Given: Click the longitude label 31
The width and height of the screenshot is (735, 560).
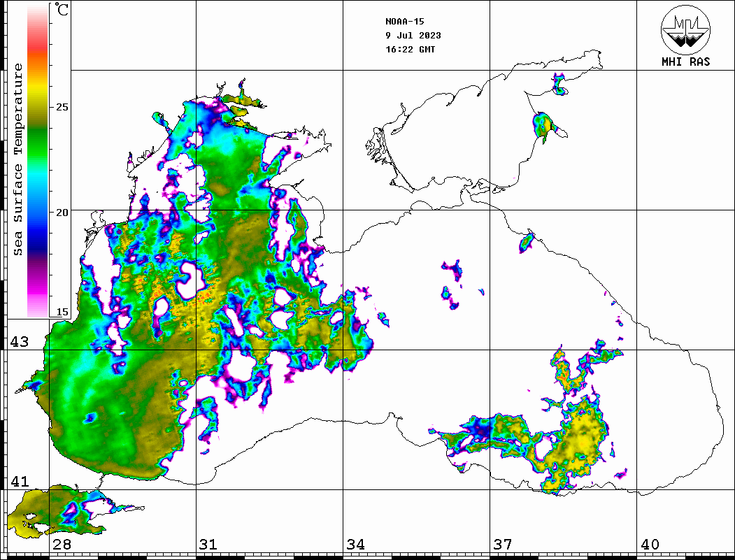Looking at the screenshot, I should pyautogui.click(x=208, y=545).
